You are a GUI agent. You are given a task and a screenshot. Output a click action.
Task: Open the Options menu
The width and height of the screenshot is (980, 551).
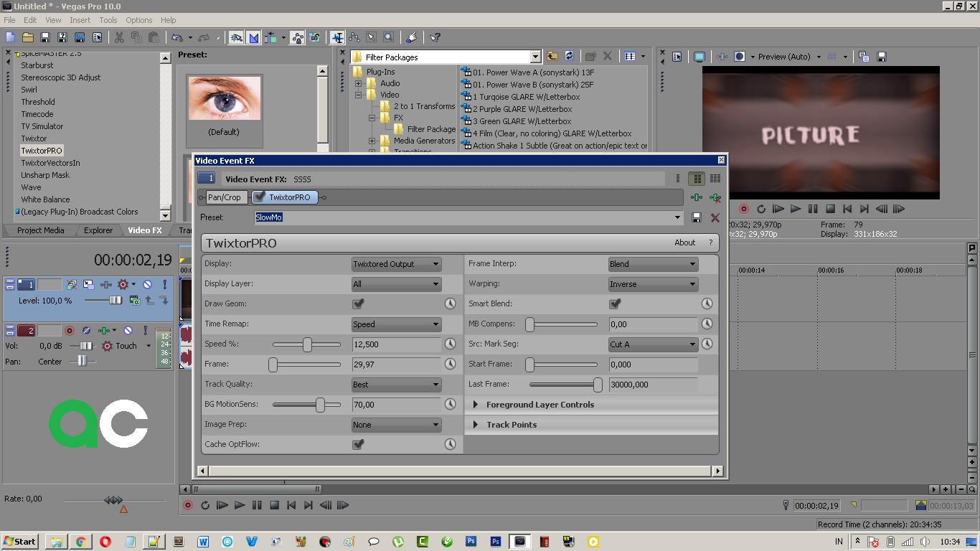click(139, 20)
